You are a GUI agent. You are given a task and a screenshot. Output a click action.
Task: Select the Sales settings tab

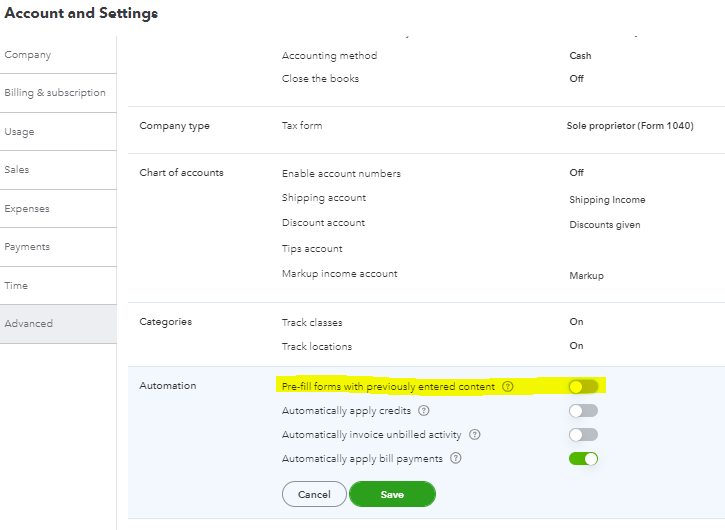[17, 170]
